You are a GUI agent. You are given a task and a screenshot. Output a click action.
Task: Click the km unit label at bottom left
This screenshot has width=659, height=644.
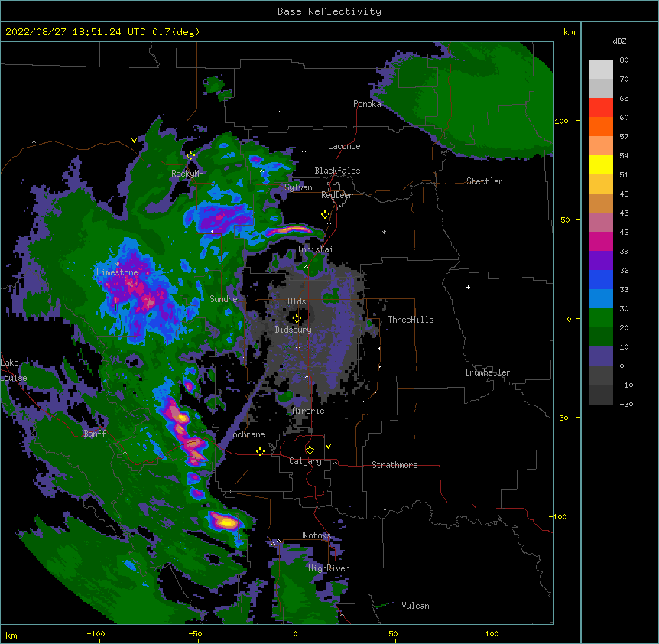(x=11, y=635)
